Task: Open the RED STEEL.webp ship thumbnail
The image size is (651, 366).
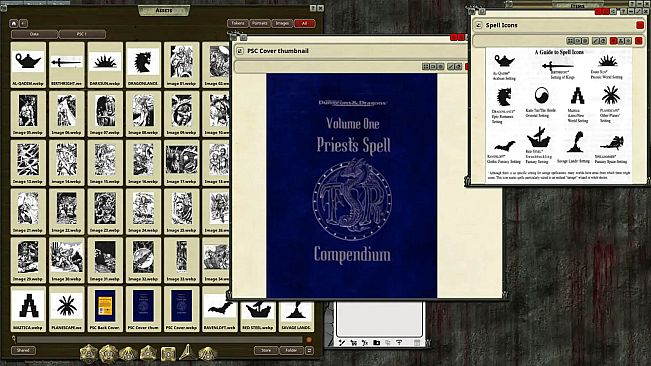Action: pos(258,316)
